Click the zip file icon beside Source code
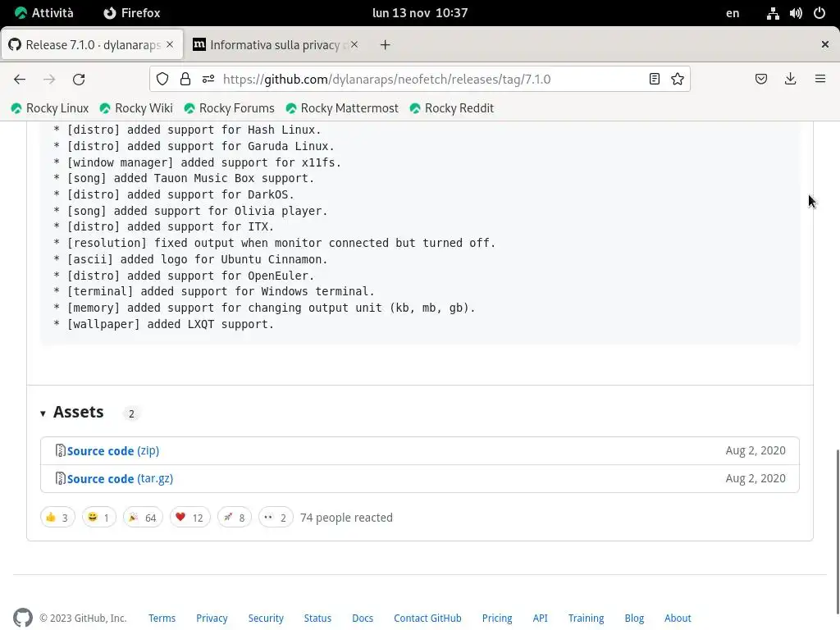The height and width of the screenshot is (630, 840). [61, 450]
